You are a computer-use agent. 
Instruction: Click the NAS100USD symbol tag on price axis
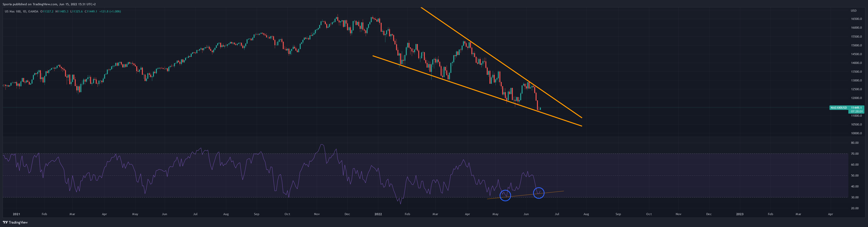838,108
